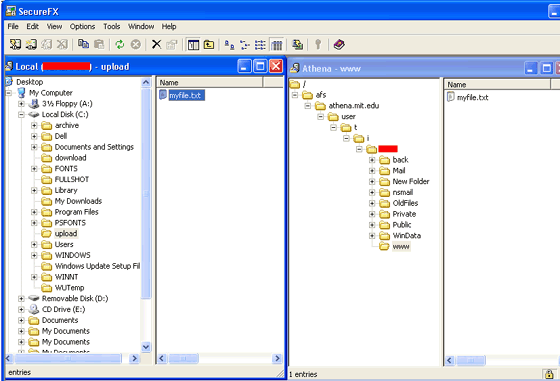Collapse the Local Disk (C:) node

point(21,115)
